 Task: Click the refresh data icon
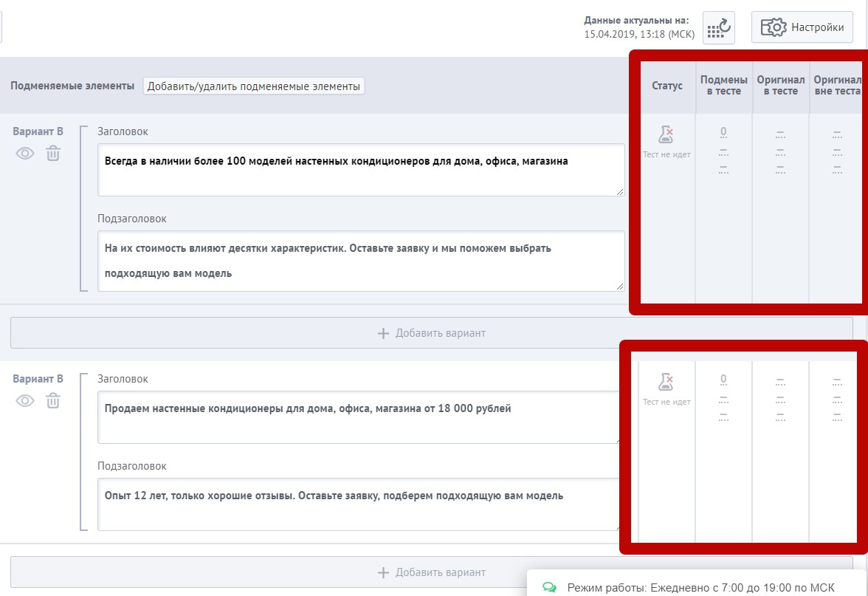(719, 28)
